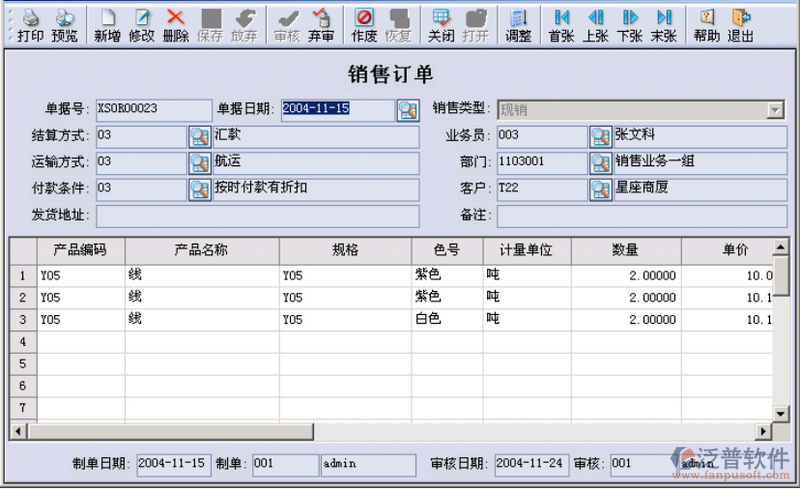The width and height of the screenshot is (800, 491).
Task: Create a new order with 新增
Action: (x=108, y=25)
